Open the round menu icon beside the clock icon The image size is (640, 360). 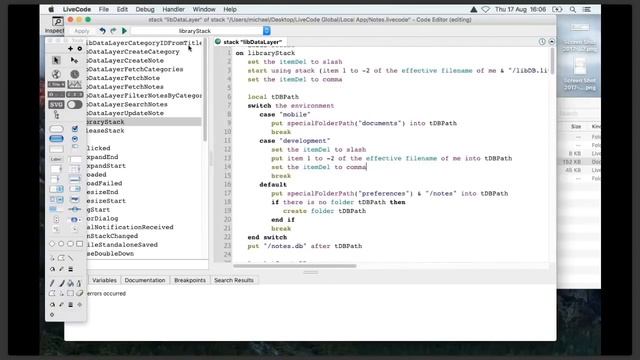551,42
